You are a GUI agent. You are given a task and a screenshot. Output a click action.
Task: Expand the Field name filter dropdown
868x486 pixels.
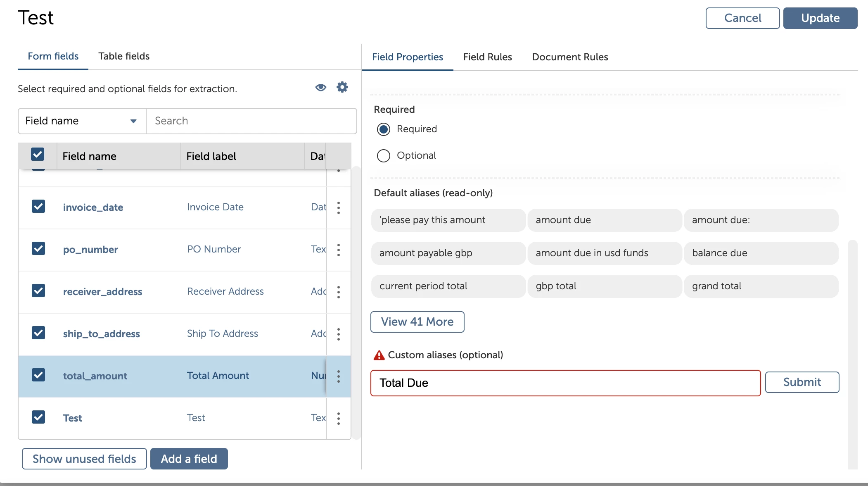(x=82, y=121)
